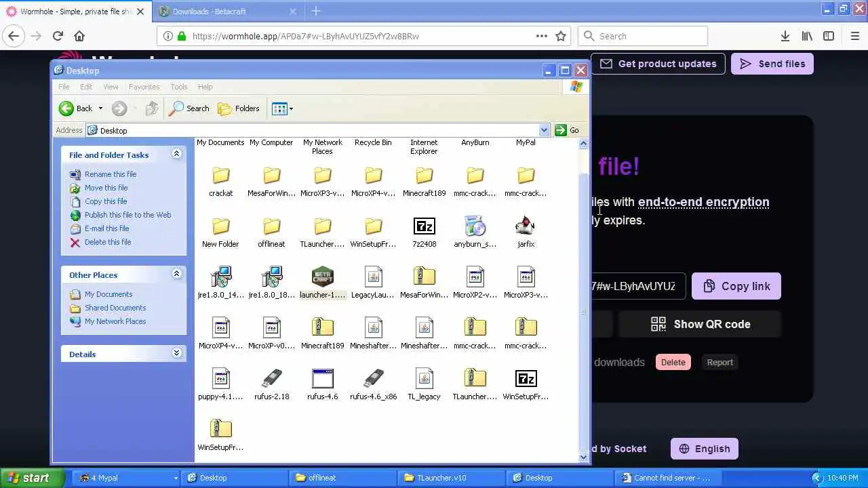The width and height of the screenshot is (868, 488).
Task: Open the New Folder icon
Action: (x=220, y=227)
